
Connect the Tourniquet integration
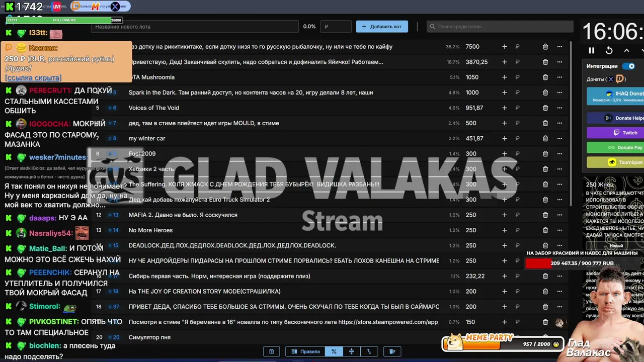615,162
